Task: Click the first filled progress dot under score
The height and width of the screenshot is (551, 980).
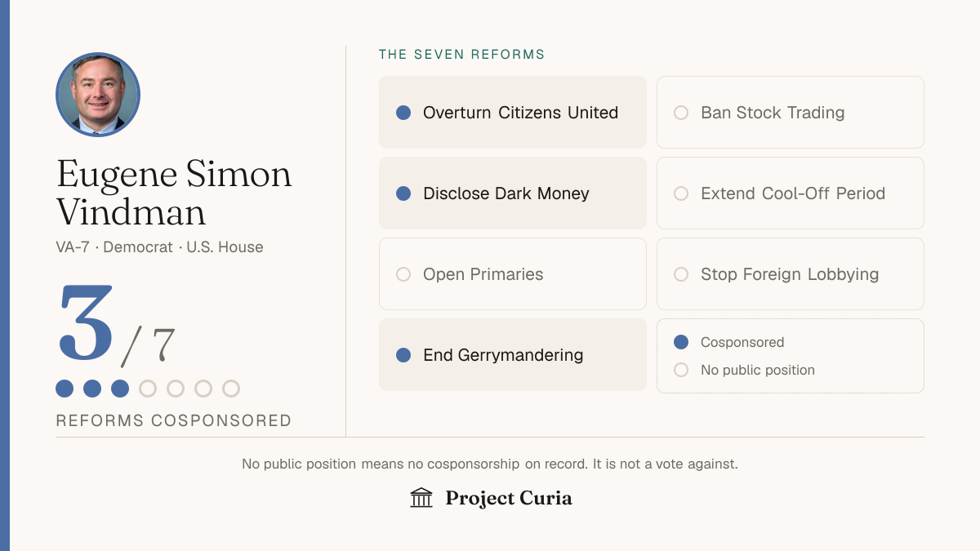Action: pyautogui.click(x=65, y=389)
